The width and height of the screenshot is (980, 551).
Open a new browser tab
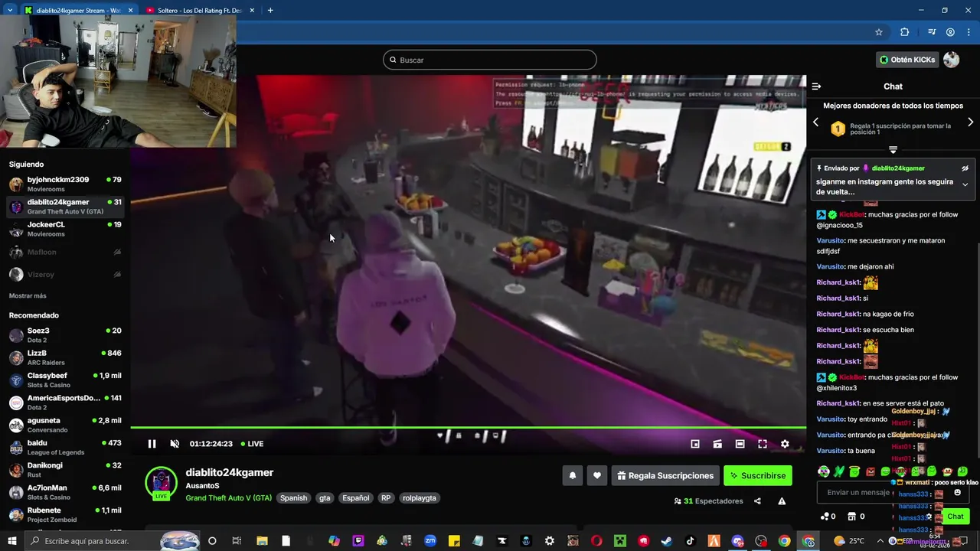[270, 11]
